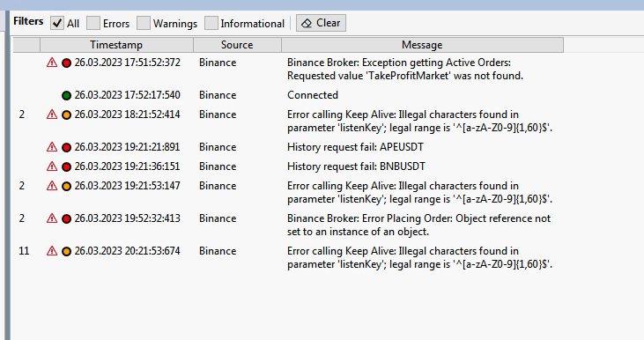Enable the Errors filter checkbox
Screen dimensions: 644x340
(x=93, y=23)
